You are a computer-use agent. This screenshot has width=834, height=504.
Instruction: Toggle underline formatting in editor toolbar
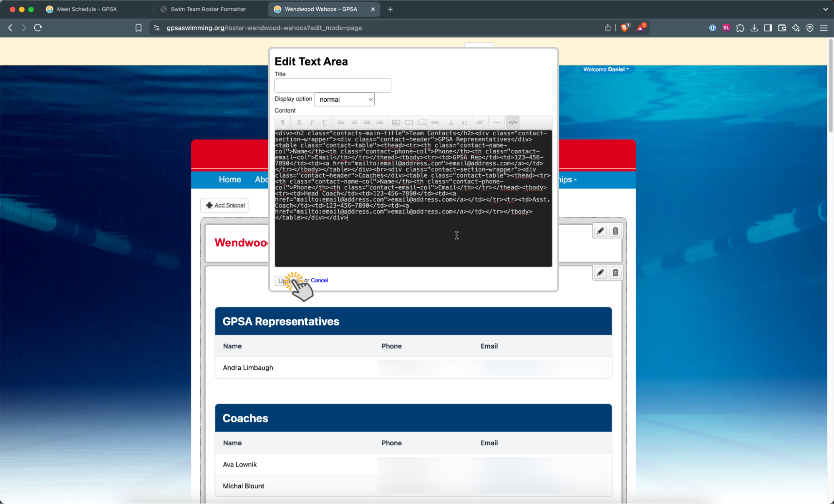coord(324,122)
